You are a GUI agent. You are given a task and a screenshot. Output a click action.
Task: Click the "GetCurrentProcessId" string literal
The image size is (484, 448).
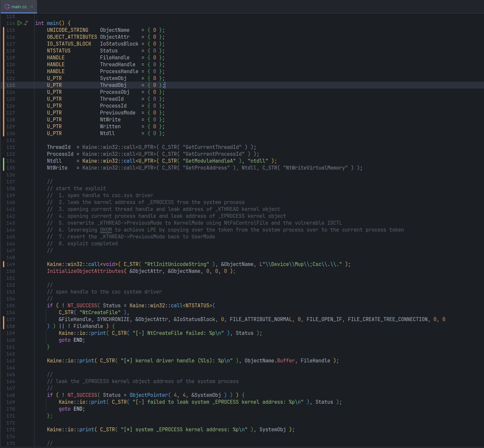214,154
